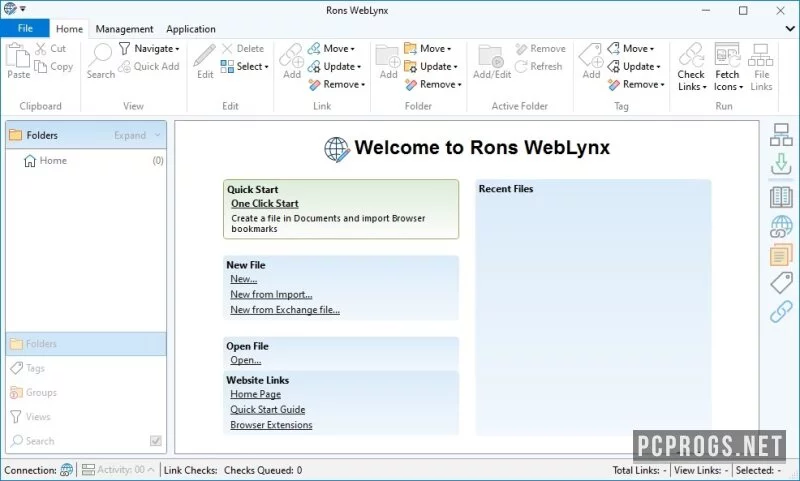Screen dimensions: 800x481
Task: Click the application globe icon in title bar
Action: [x=10, y=9]
